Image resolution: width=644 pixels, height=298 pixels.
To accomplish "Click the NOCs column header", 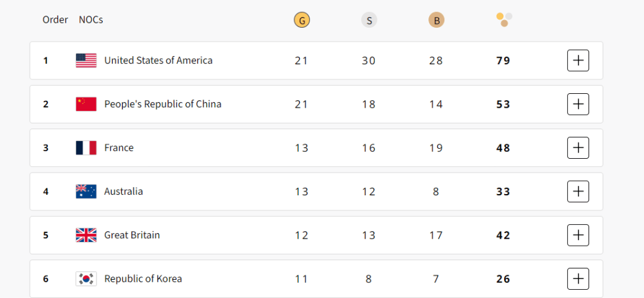I will pyautogui.click(x=91, y=20).
